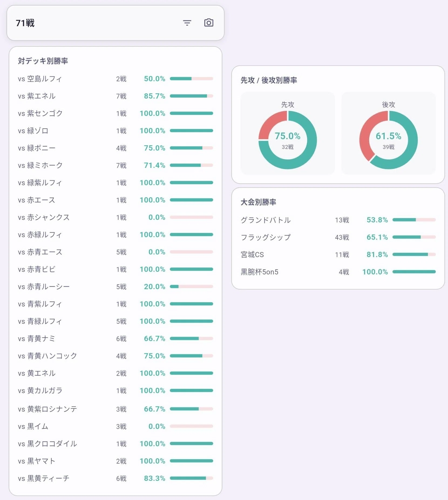Select the vs 黒黄ティーチ row

(116, 478)
